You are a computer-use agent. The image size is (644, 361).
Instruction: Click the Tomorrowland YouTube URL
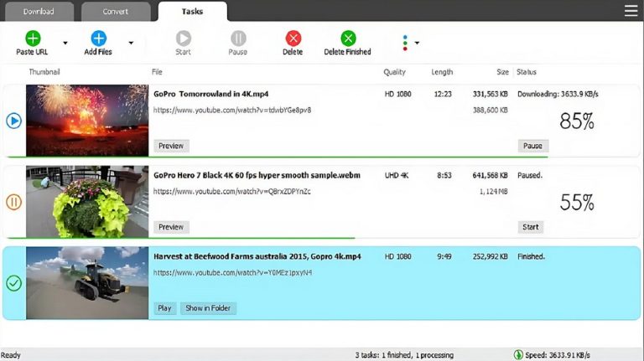(232, 110)
